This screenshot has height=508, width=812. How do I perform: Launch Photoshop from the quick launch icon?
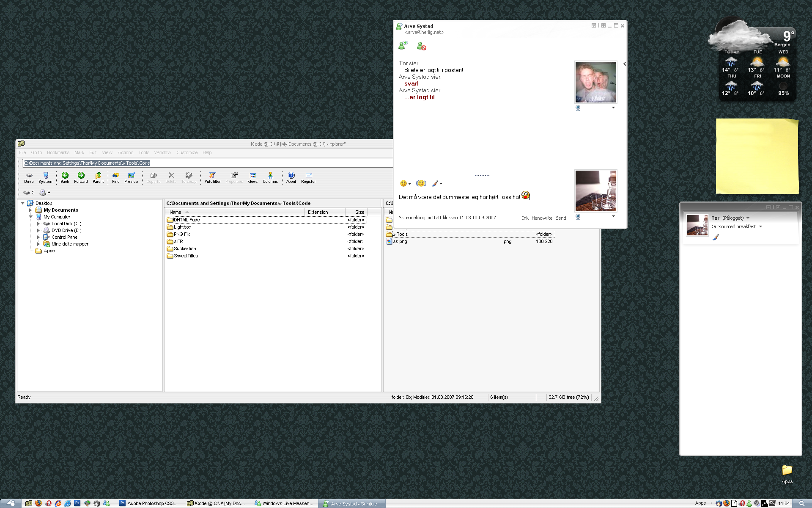point(77,503)
